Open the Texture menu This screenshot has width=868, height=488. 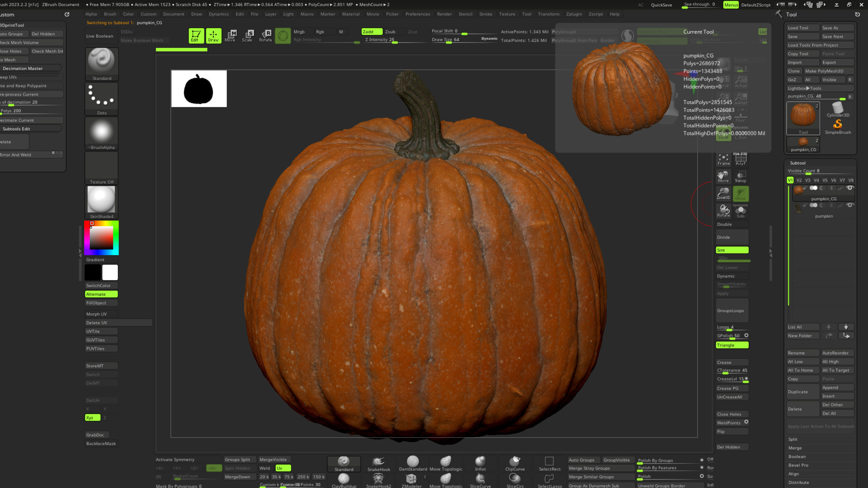pyautogui.click(x=507, y=14)
